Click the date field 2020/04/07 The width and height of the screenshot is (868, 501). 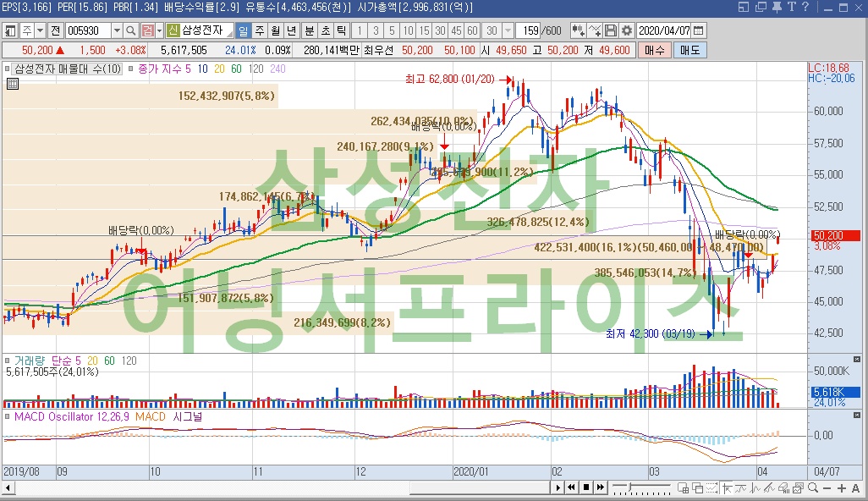pyautogui.click(x=664, y=30)
